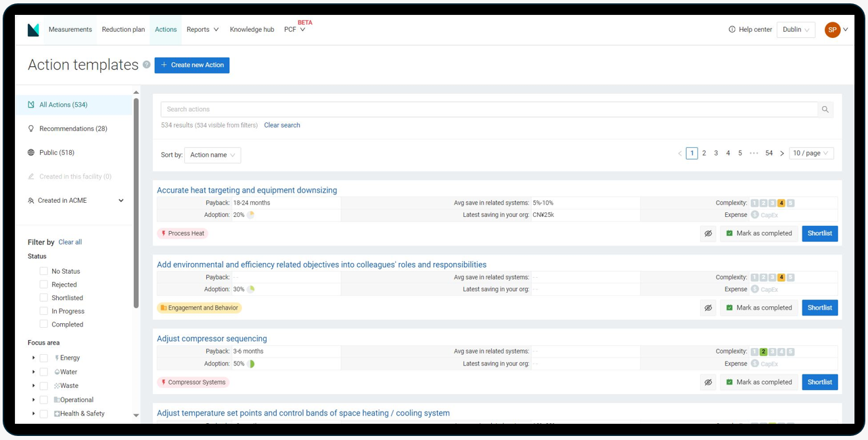Image resolution: width=868 pixels, height=440 pixels.
Task: Open the Reports menu
Action: pyautogui.click(x=202, y=30)
